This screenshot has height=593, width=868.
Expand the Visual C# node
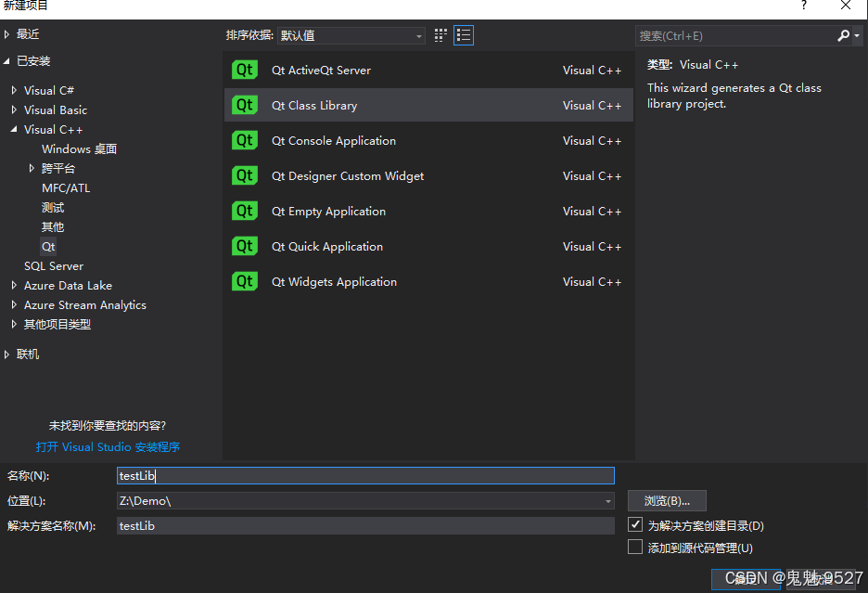[15, 90]
